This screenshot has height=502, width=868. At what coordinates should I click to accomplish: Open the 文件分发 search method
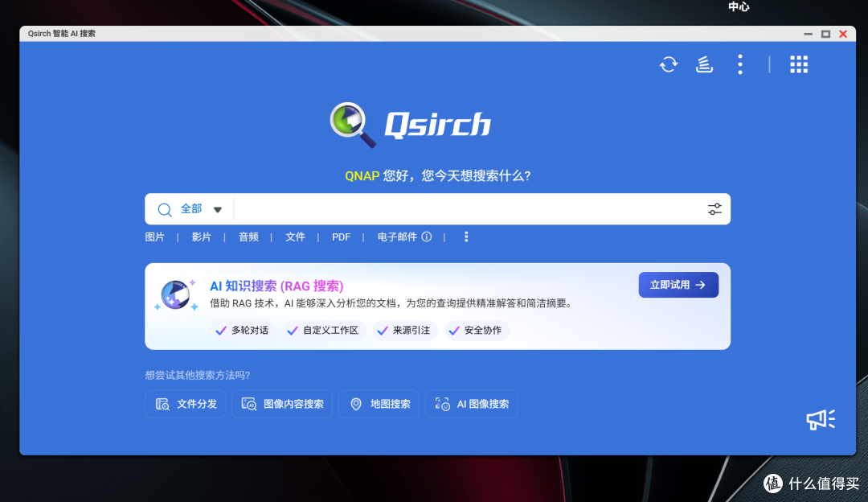tap(186, 404)
